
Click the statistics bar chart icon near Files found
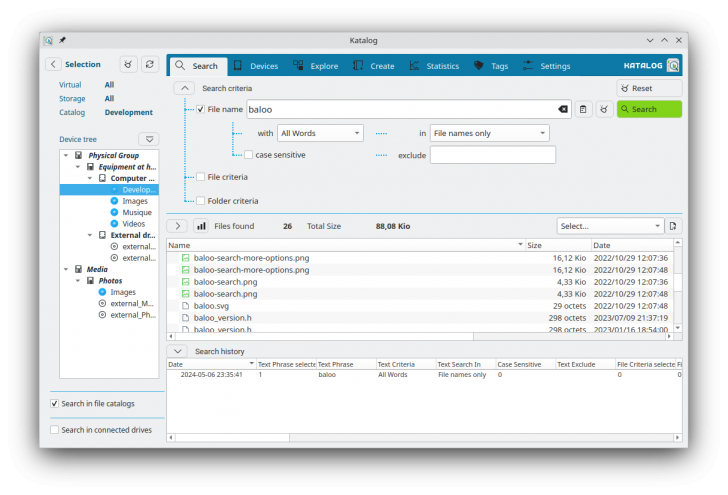click(200, 226)
